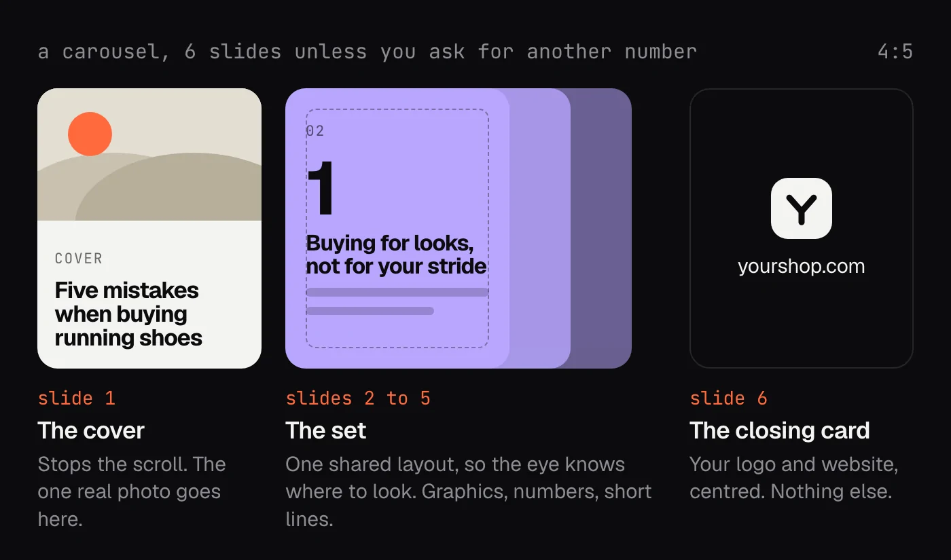Select the second stacked purple slide
The width and height of the screenshot is (951, 560).
pyautogui.click(x=540, y=228)
